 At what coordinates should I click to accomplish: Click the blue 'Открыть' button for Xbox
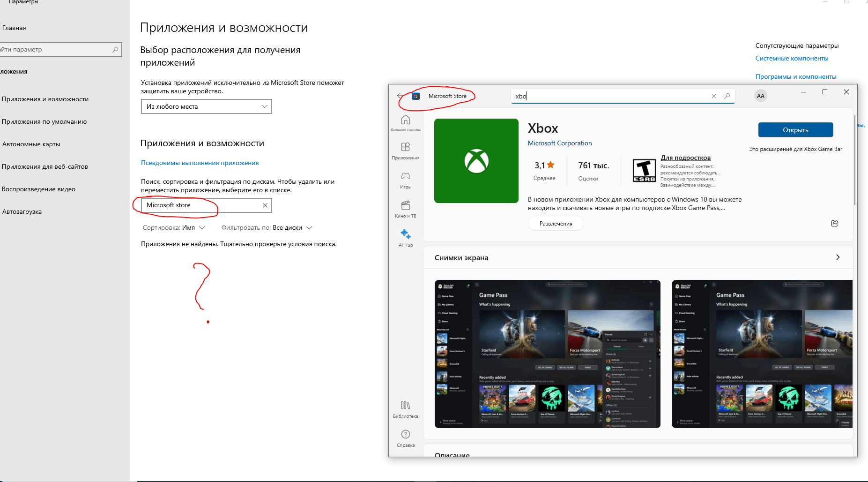(795, 130)
